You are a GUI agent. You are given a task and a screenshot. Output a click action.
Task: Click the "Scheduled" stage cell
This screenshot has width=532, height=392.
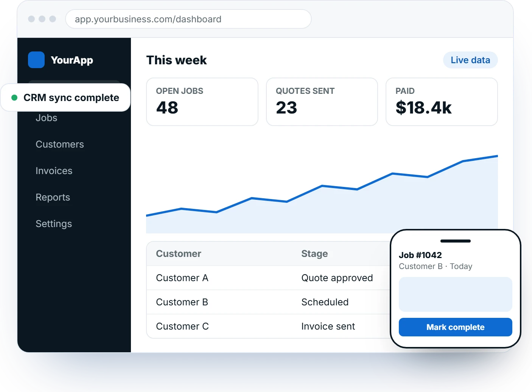325,302
